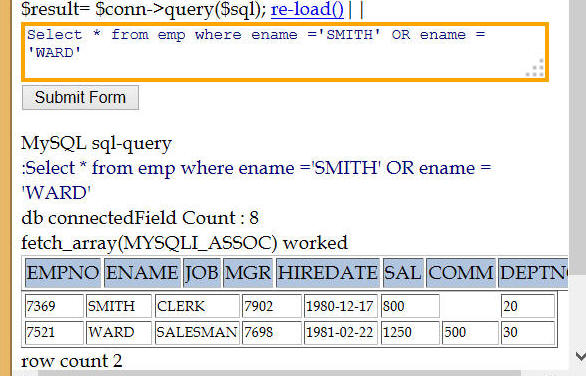This screenshot has height=376, width=586.
Task: Click the Submit Form button
Action: [80, 98]
